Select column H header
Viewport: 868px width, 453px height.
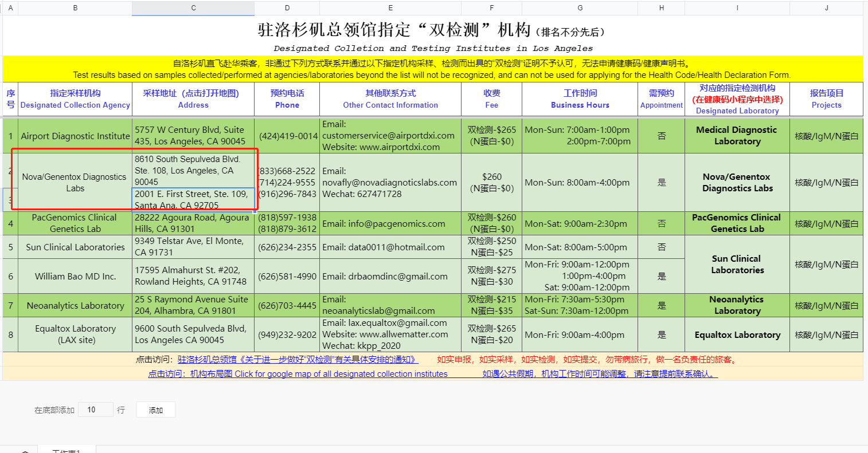point(662,8)
